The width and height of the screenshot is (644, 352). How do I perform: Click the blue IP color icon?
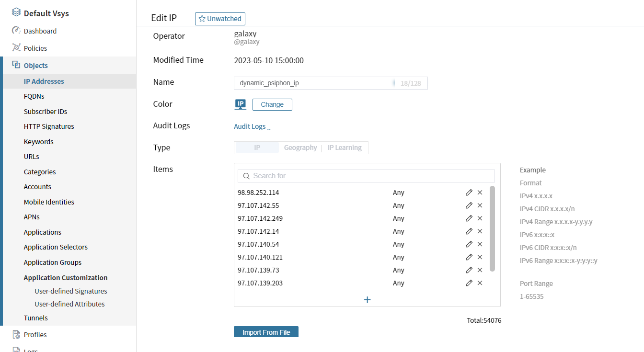tap(241, 104)
